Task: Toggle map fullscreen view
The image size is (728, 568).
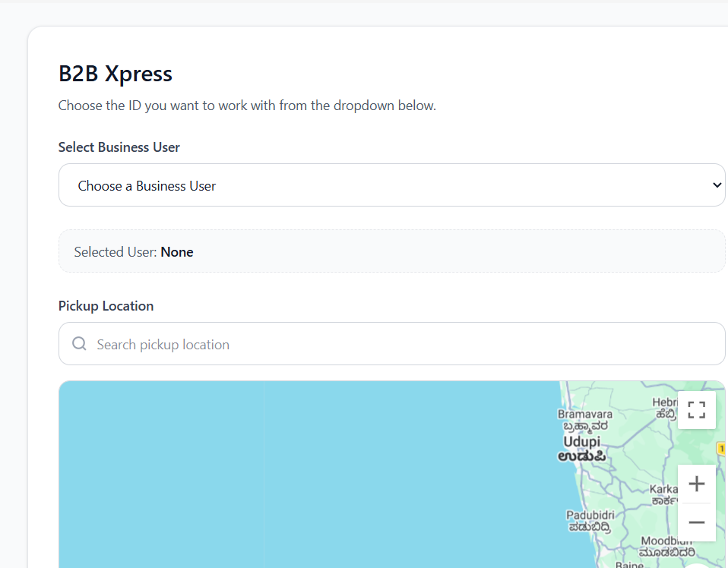Action: tap(696, 410)
